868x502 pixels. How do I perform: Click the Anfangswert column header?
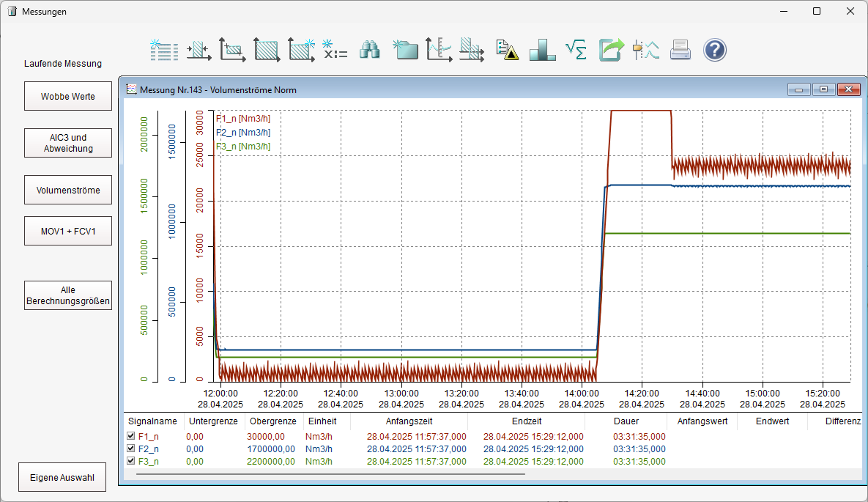702,421
